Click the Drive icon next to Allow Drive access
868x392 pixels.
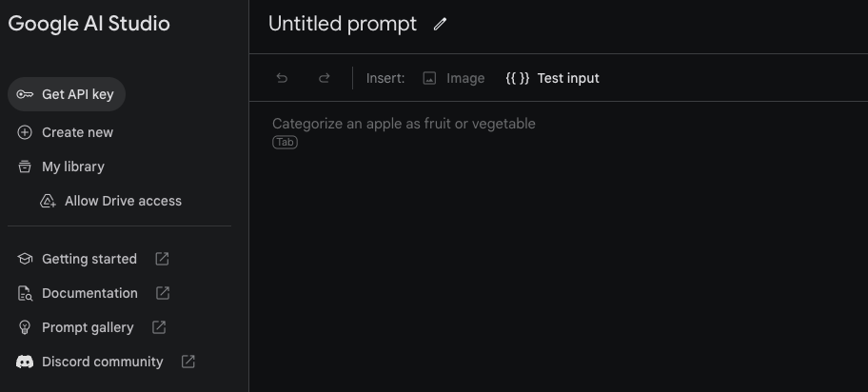pyautogui.click(x=48, y=201)
